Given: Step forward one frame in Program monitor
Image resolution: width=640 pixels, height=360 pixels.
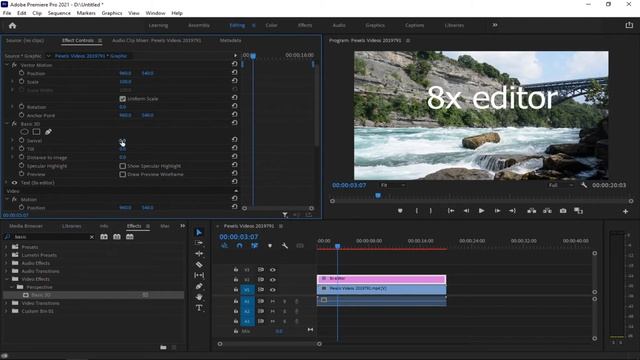Looking at the screenshot, I should point(497,211).
